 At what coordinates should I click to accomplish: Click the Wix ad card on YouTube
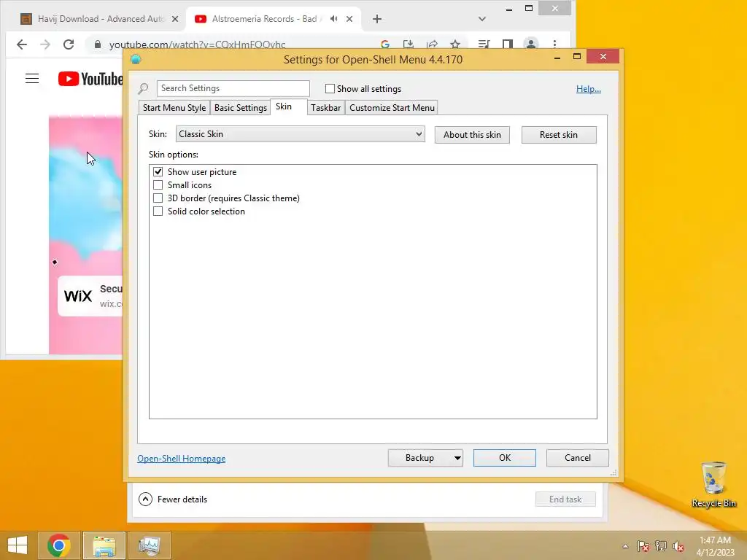[x=90, y=296]
